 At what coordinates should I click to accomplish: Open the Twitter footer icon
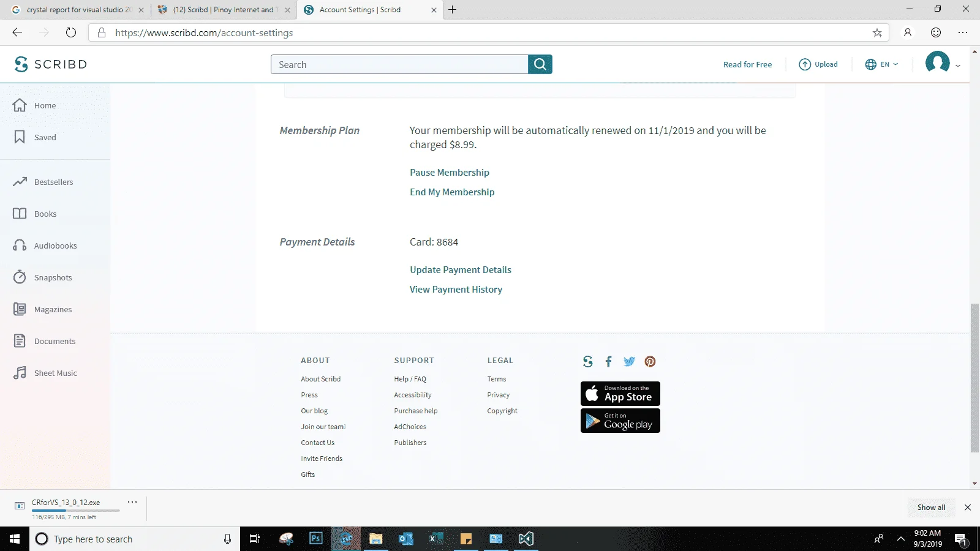click(x=629, y=361)
